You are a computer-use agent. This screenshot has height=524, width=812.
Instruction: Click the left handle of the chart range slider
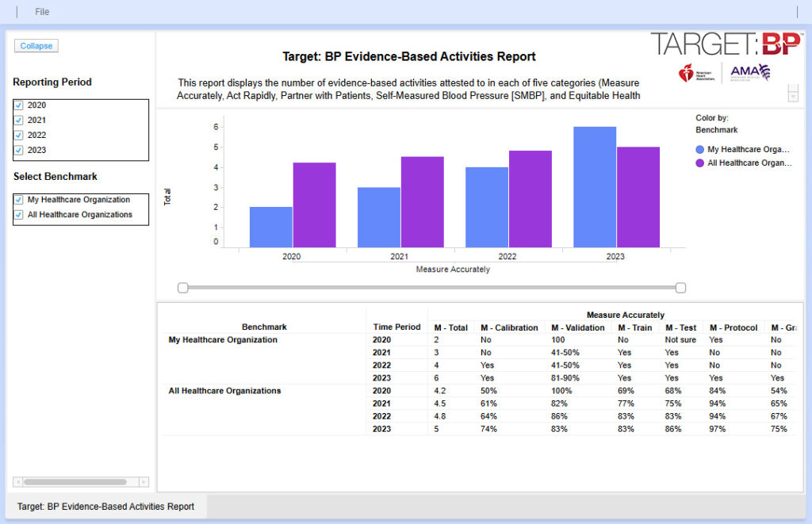(183, 288)
